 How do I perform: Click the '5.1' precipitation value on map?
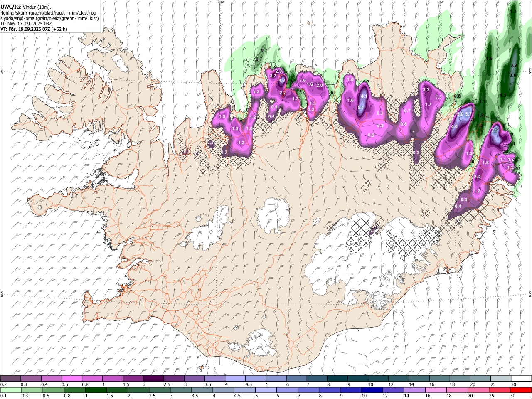pyautogui.click(x=361, y=107)
